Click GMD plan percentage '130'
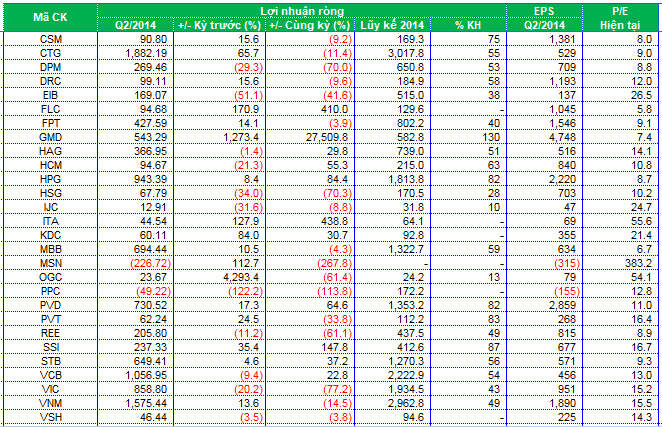The height and width of the screenshot is (427, 662). click(491, 137)
